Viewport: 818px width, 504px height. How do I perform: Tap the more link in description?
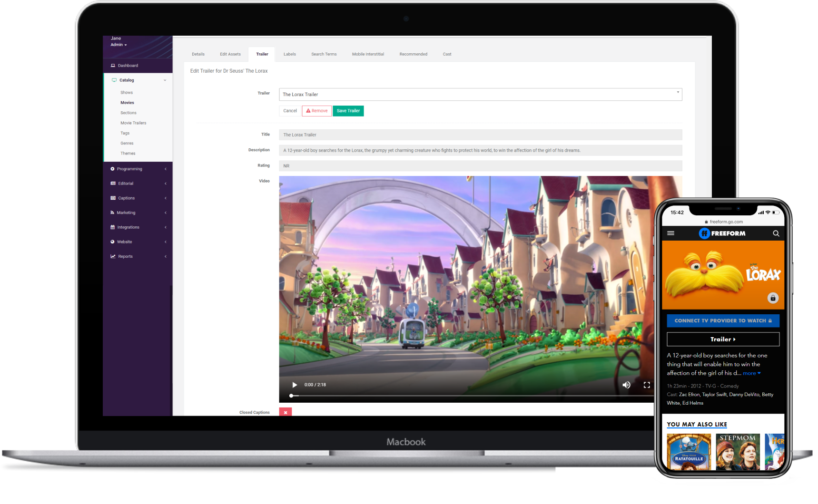click(751, 373)
